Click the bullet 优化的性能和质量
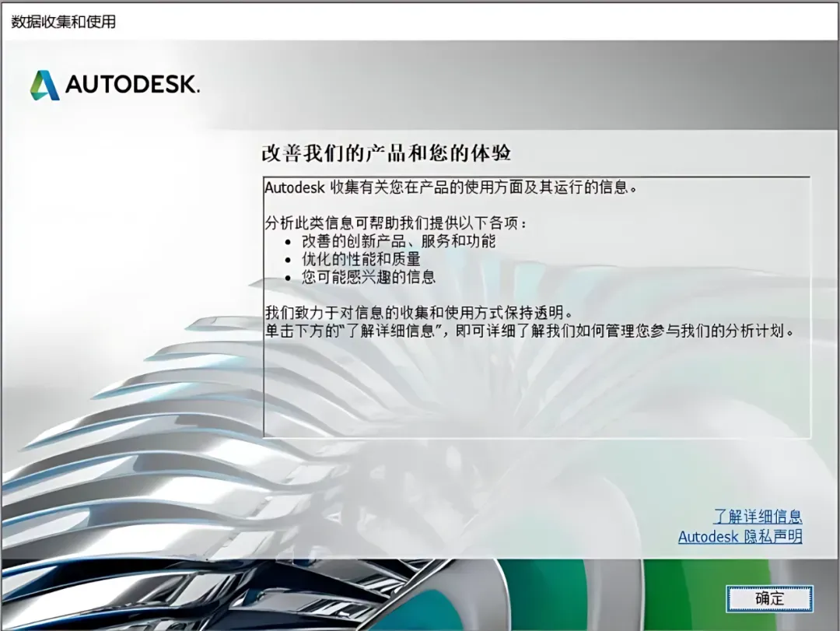Viewport: 840px width, 631px height. coord(361,259)
